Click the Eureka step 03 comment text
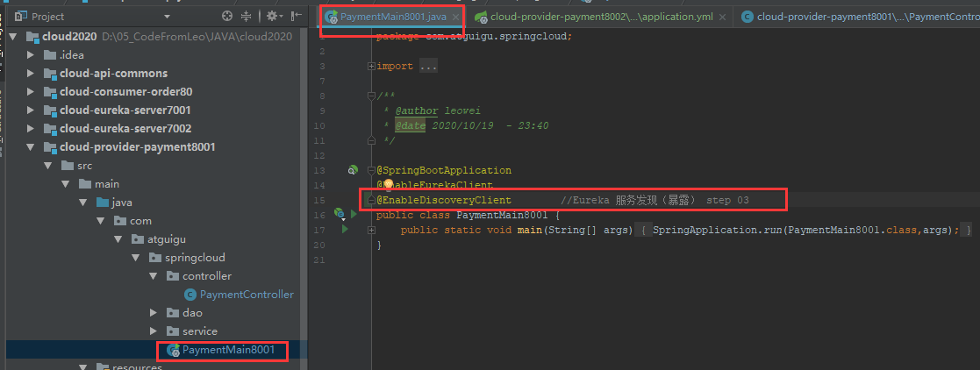This screenshot has height=370, width=980. pos(655,200)
